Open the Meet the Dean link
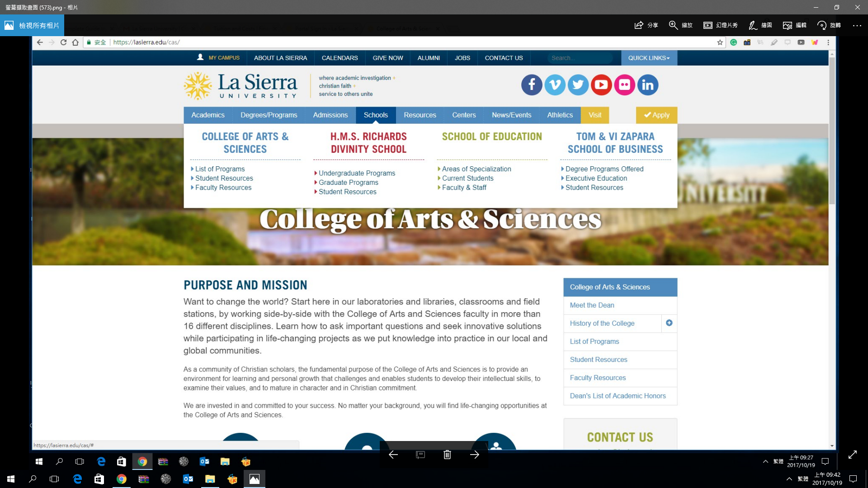This screenshot has width=868, height=488. [592, 305]
